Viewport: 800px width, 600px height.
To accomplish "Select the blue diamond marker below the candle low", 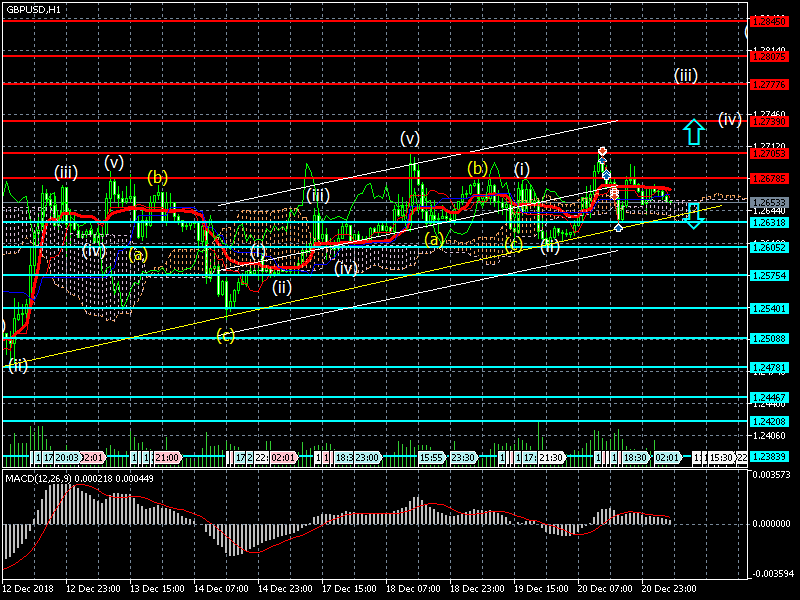I will coord(618,228).
